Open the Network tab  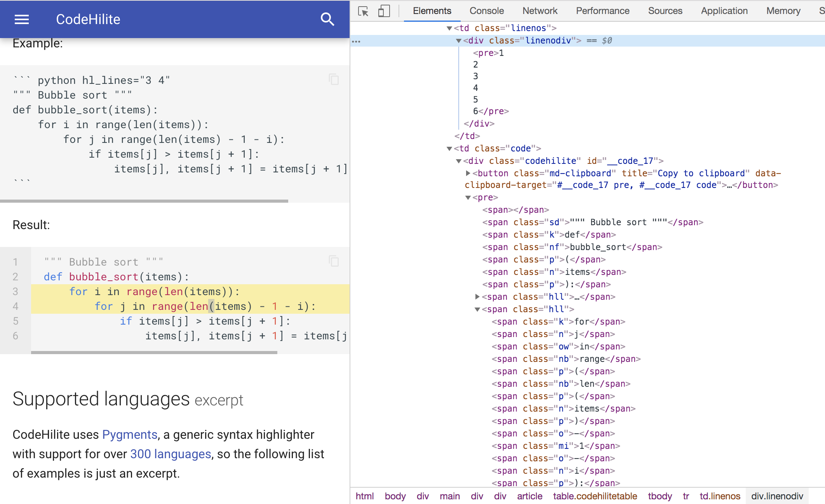coord(540,11)
